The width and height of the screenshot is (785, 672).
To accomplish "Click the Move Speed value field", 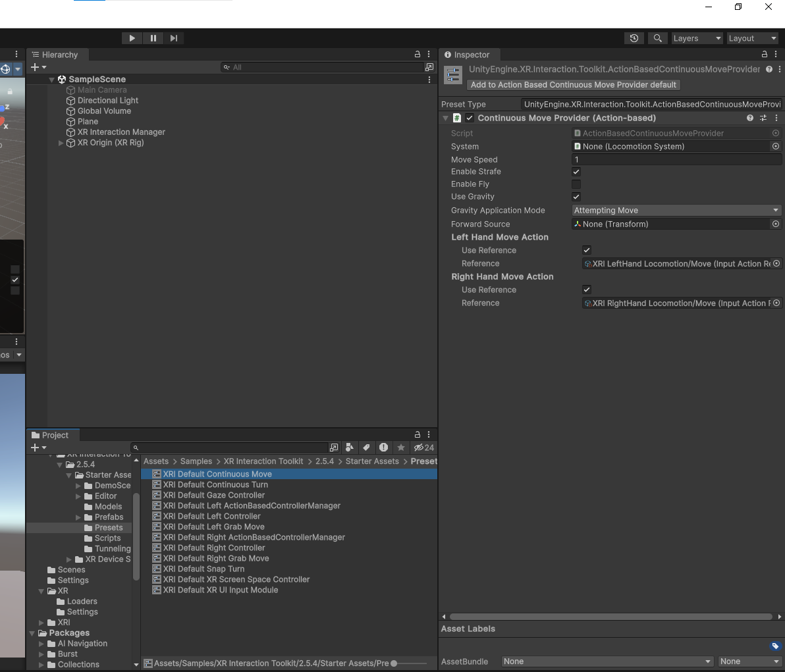I will pos(676,160).
